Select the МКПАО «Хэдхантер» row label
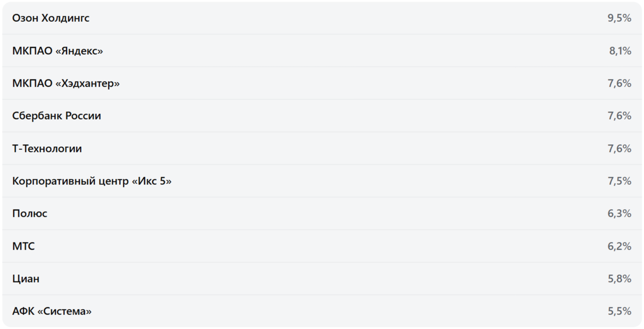This screenshot has height=329, width=644. [66, 84]
